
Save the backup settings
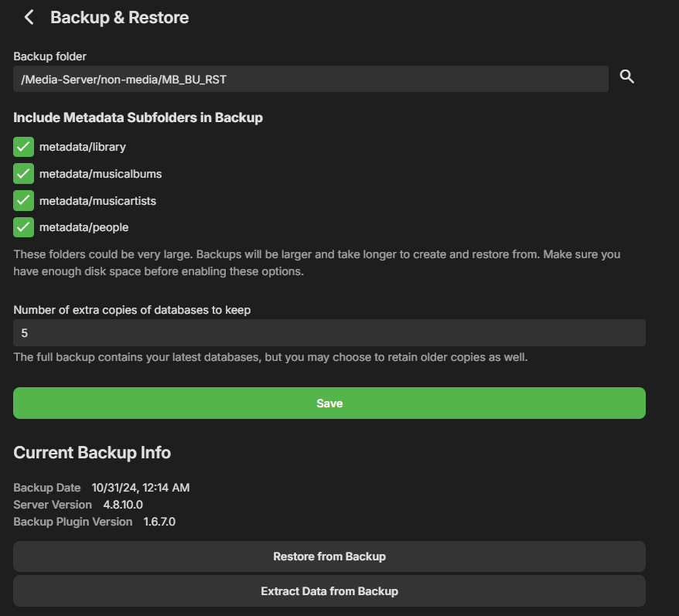[x=329, y=403]
